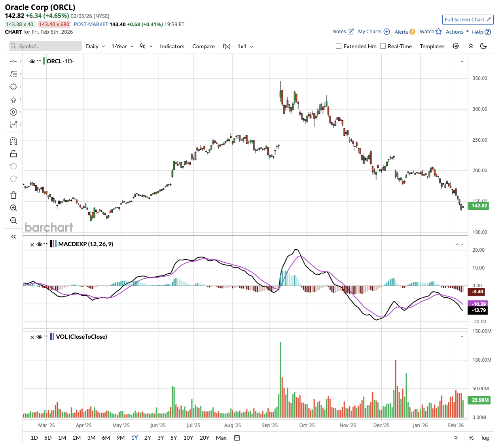Open Alerts with the orange badge

pos(412,32)
